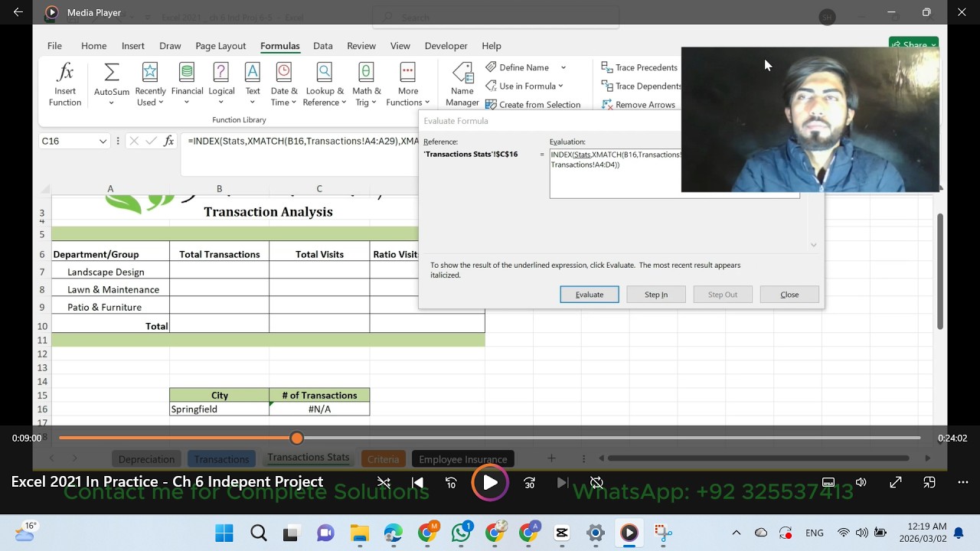Screen dimensions: 980x551
Task: Open the Text functions list
Action: [x=252, y=84]
